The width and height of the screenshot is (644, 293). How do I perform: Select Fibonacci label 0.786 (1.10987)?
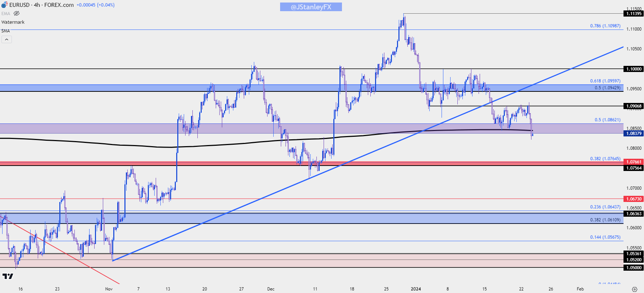coord(605,26)
